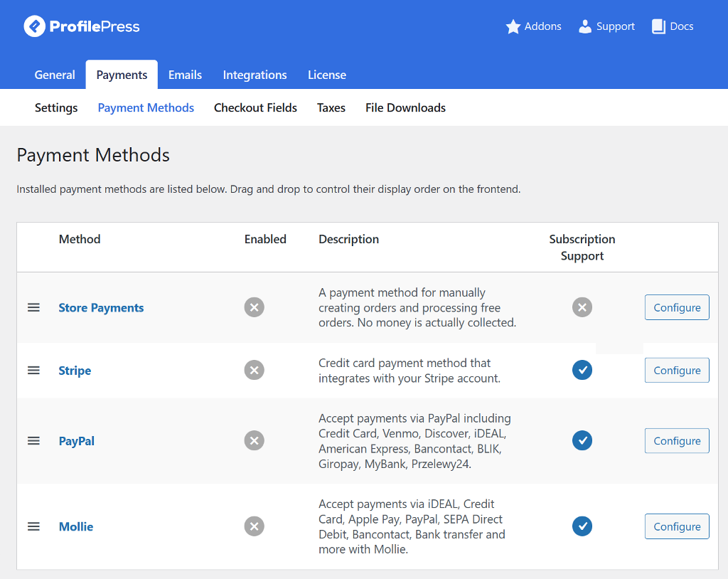728x579 pixels.
Task: Open the Stripe method link
Action: [75, 371]
